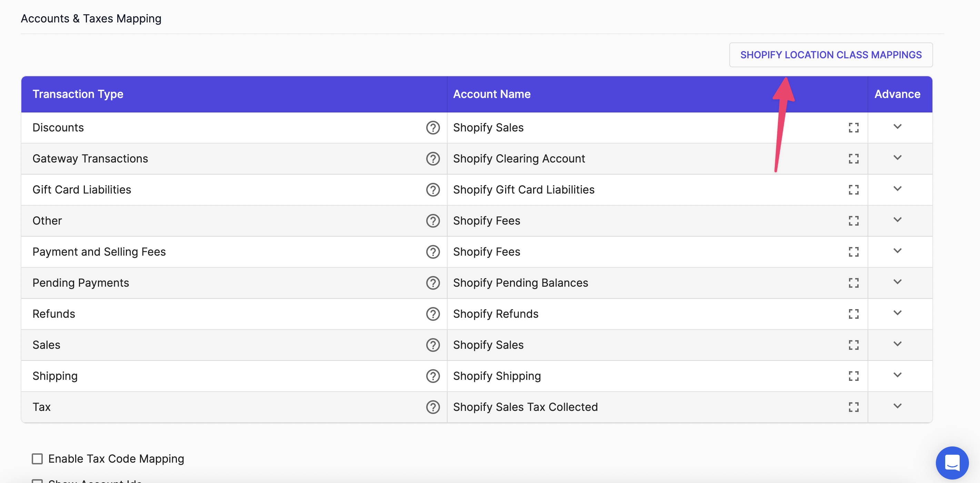Select the Shopify Pending Balances field

pyautogui.click(x=657, y=283)
